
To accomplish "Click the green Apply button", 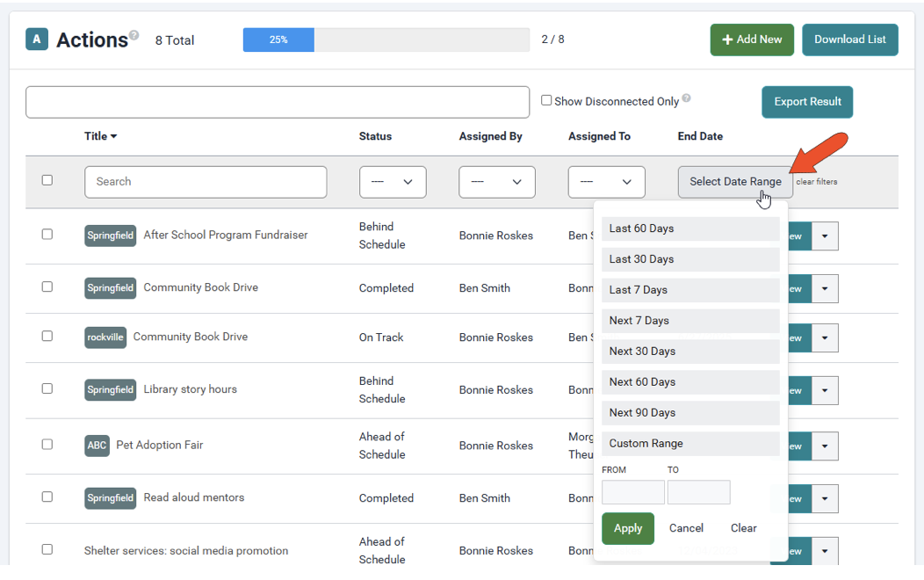I will click(628, 528).
